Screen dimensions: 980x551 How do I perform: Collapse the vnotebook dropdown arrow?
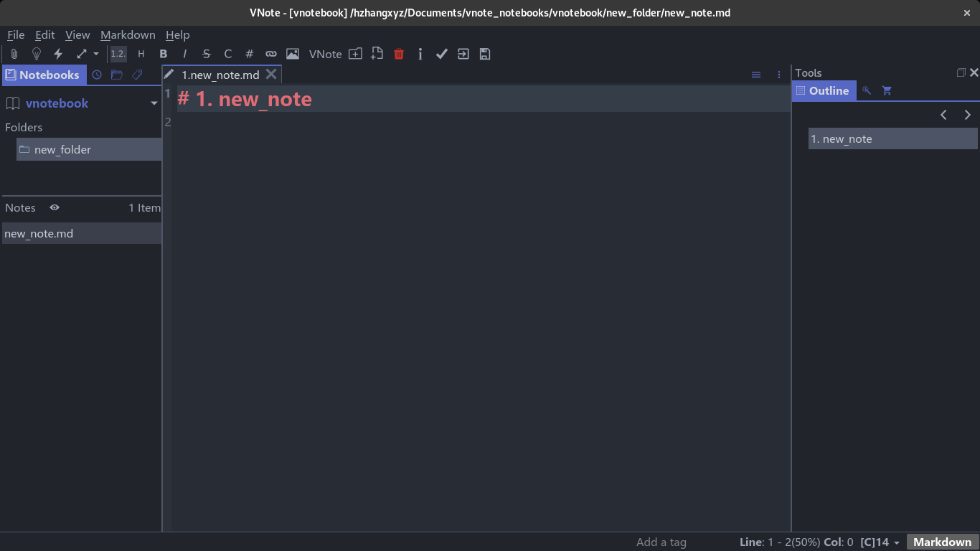tap(154, 103)
